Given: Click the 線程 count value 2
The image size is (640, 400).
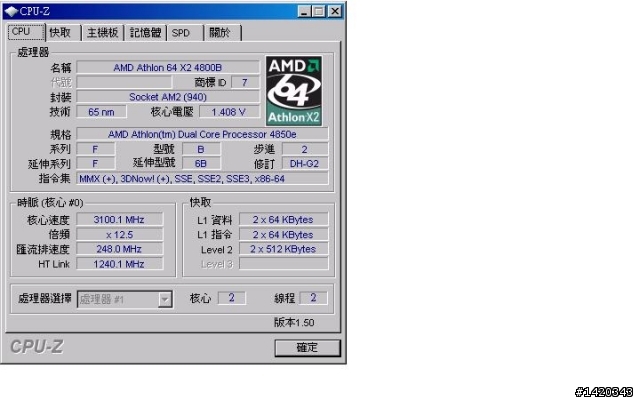Looking at the screenshot, I should pyautogui.click(x=313, y=298).
